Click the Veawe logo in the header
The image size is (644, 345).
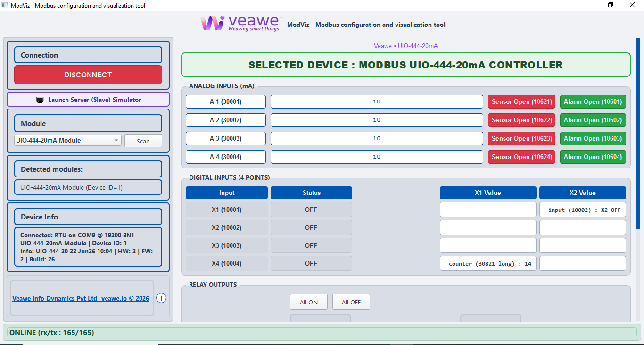click(240, 23)
